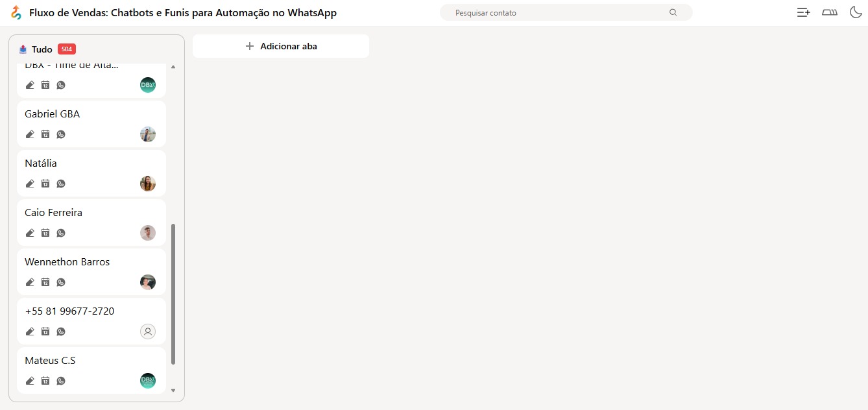
Task: Open the calendar icon on Natália's card
Action: pos(45,184)
